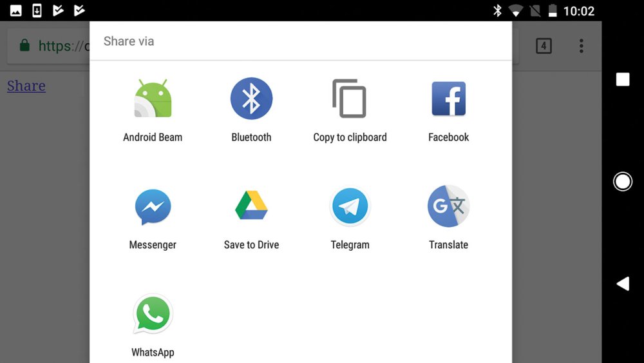Tap the Bluetooth status icon in status bar

tap(497, 11)
